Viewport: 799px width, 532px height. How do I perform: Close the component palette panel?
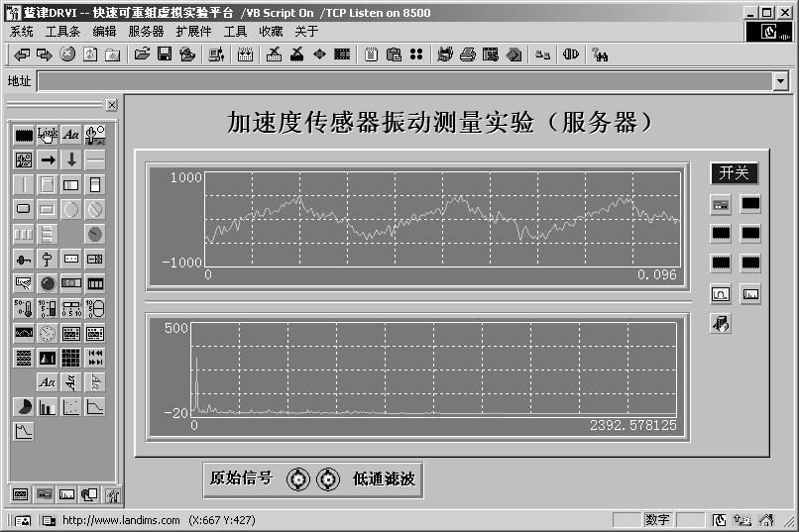[x=112, y=105]
